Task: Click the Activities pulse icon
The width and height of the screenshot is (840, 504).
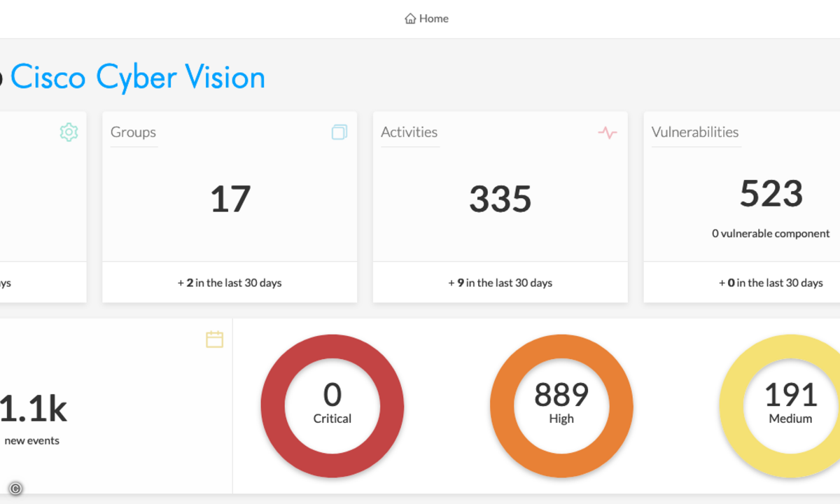Action: (x=608, y=132)
